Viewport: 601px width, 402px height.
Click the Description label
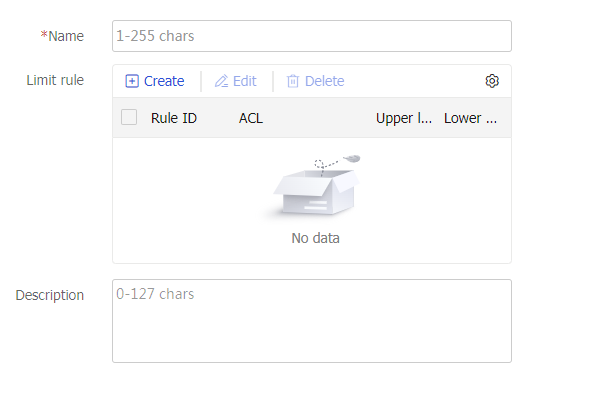(50, 295)
